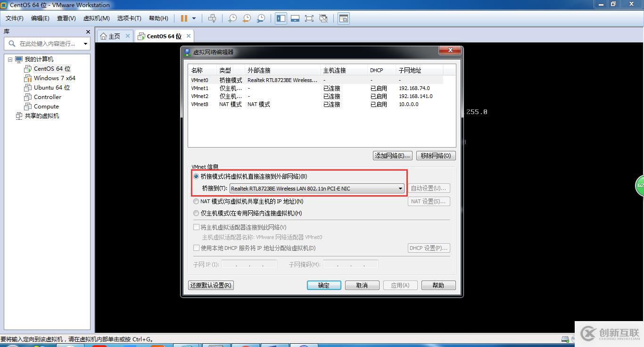
Task: Close the library panel with the X
Action: 88,32
